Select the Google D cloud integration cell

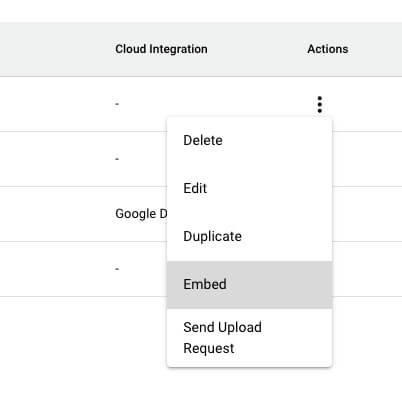coord(141,214)
